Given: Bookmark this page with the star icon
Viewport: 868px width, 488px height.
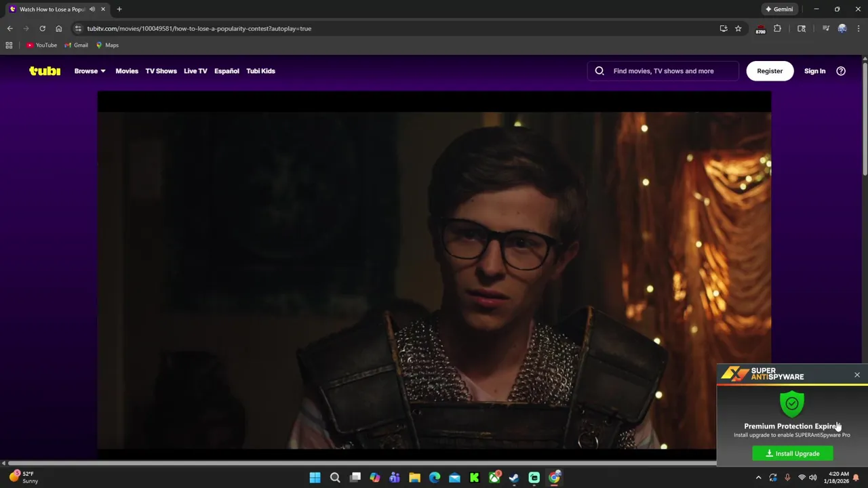Looking at the screenshot, I should point(738,28).
